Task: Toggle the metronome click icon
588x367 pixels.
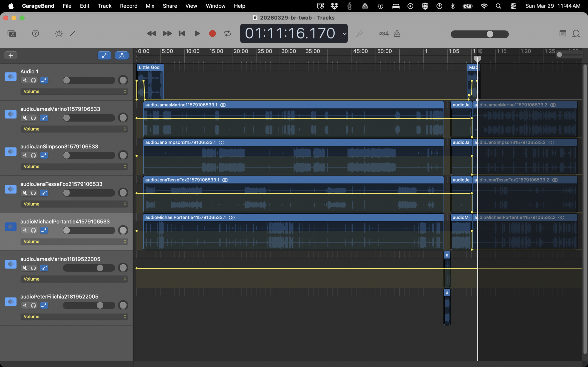Action: [x=397, y=33]
